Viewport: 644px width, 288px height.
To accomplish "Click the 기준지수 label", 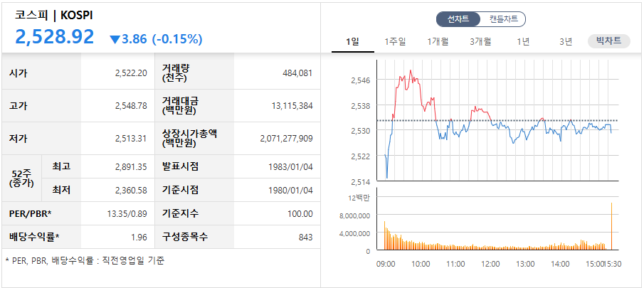I will click(x=180, y=214).
